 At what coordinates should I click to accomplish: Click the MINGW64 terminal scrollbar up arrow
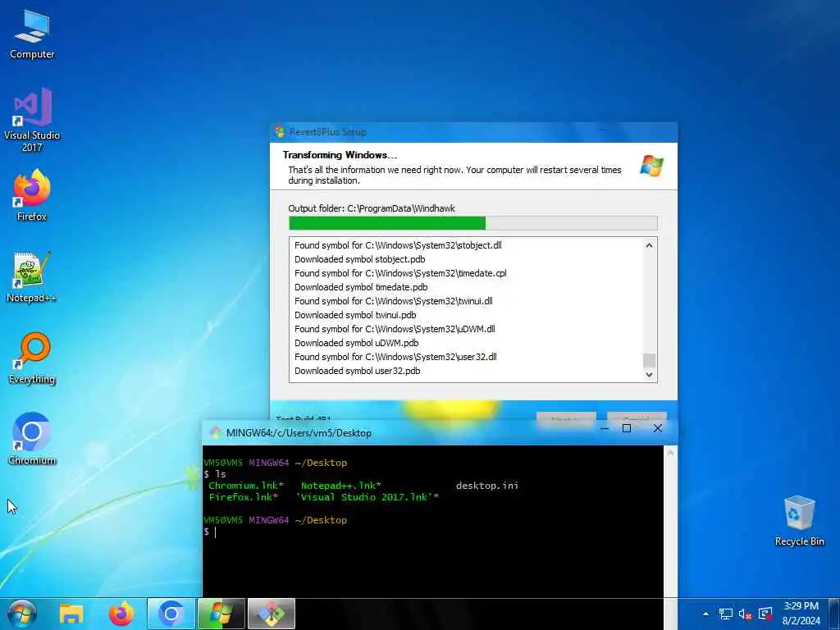pyautogui.click(x=670, y=453)
